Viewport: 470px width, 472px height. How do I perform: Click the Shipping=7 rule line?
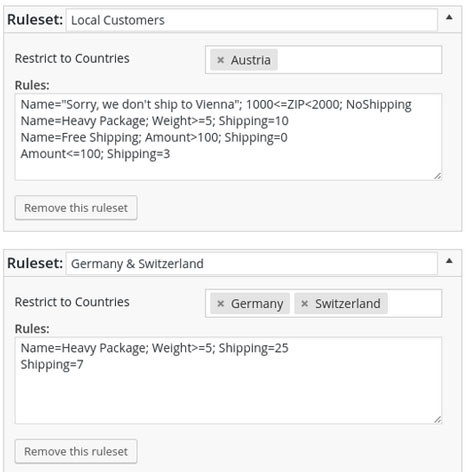(x=52, y=364)
